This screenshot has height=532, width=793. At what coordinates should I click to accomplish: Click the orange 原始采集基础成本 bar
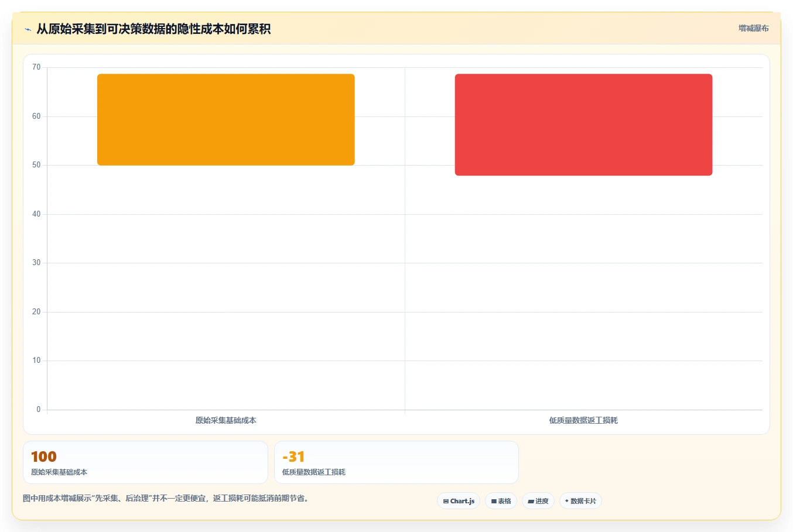click(x=226, y=119)
